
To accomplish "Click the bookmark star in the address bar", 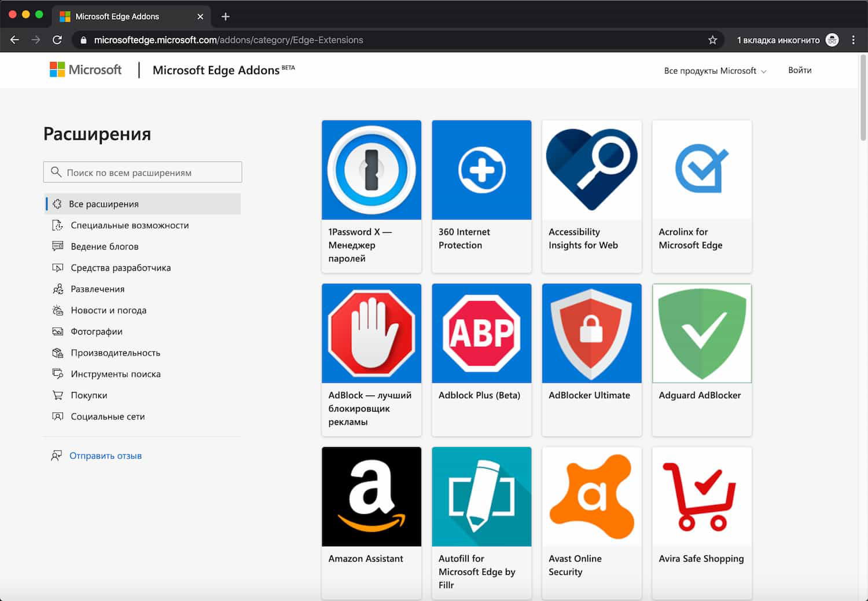I will click(713, 40).
